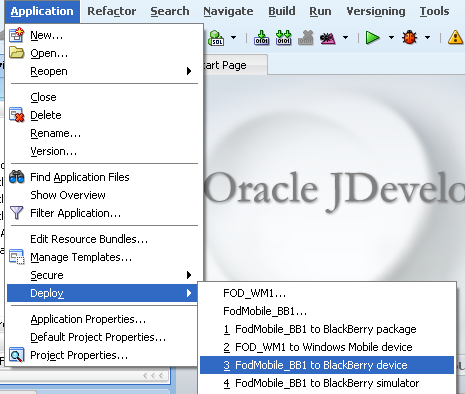Click the yellow warning triangle icon

pyautogui.click(x=456, y=38)
